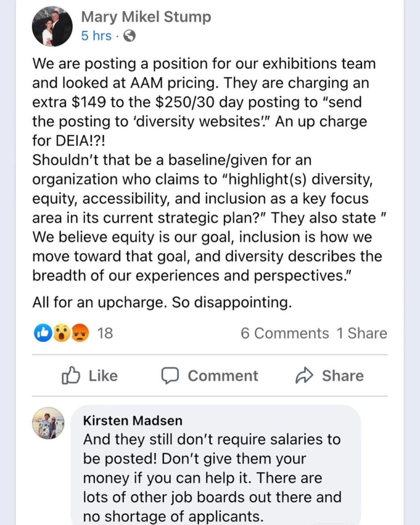The height and width of the screenshot is (525, 420).
Task: Click the thumbs-up icon to like the post
Action: pos(69,376)
